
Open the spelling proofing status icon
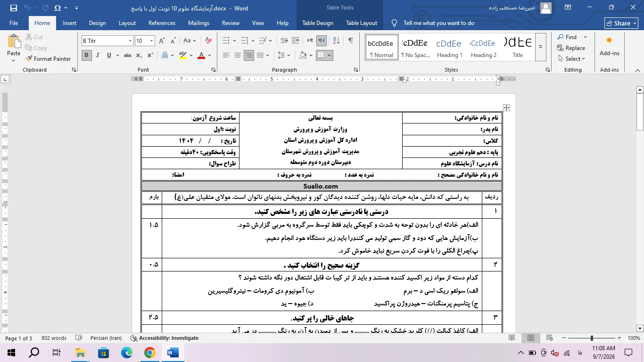click(79, 338)
